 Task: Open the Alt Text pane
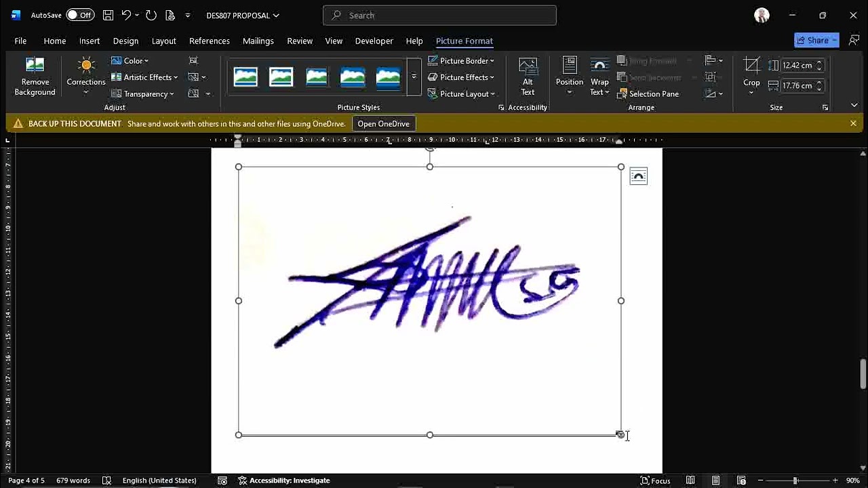pos(528,77)
